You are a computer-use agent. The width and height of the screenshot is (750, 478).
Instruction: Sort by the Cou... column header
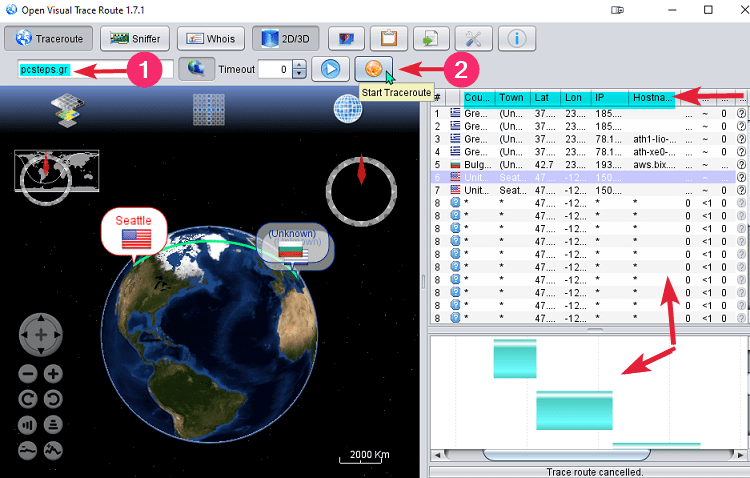(477, 98)
